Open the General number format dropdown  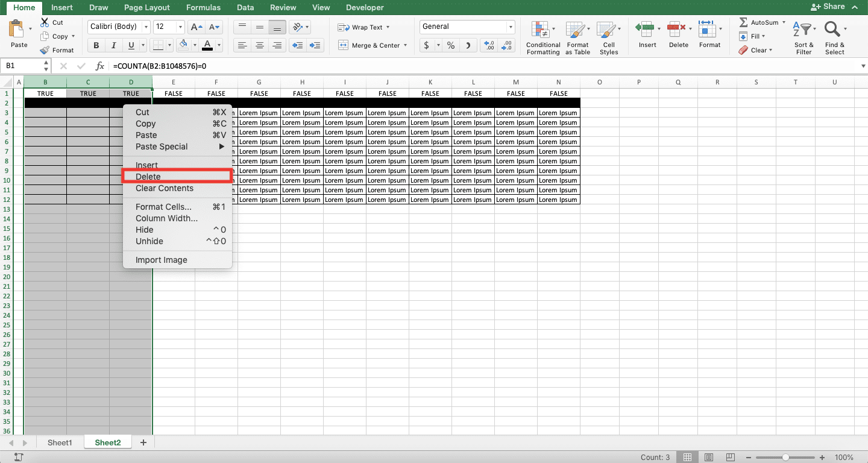click(x=510, y=27)
